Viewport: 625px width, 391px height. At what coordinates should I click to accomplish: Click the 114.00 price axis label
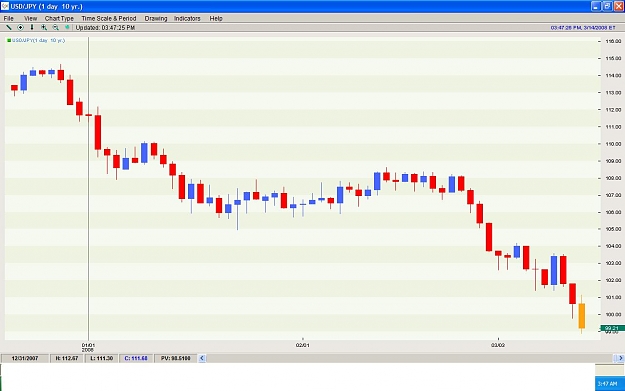613,75
